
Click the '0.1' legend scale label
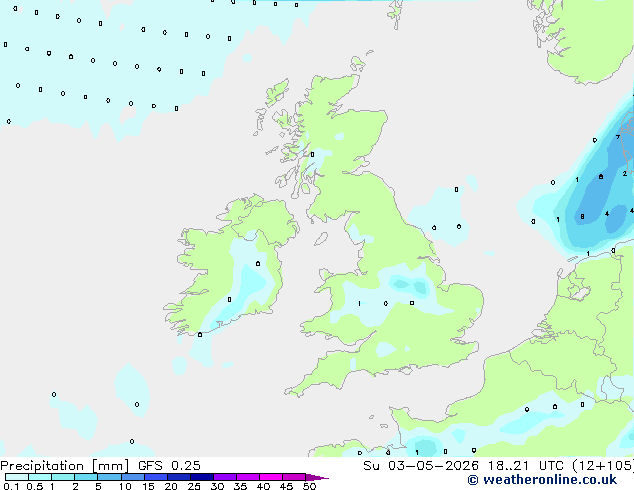11,486
